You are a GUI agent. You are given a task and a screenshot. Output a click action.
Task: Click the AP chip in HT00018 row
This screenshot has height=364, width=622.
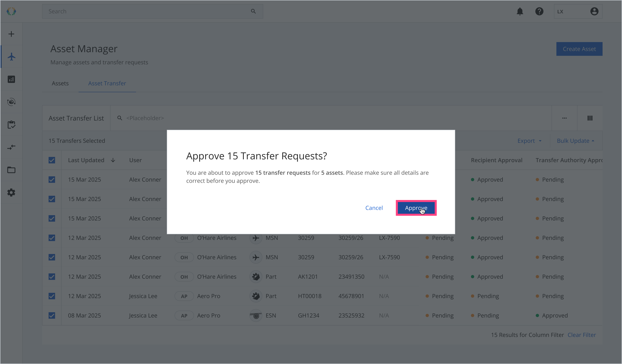click(184, 296)
